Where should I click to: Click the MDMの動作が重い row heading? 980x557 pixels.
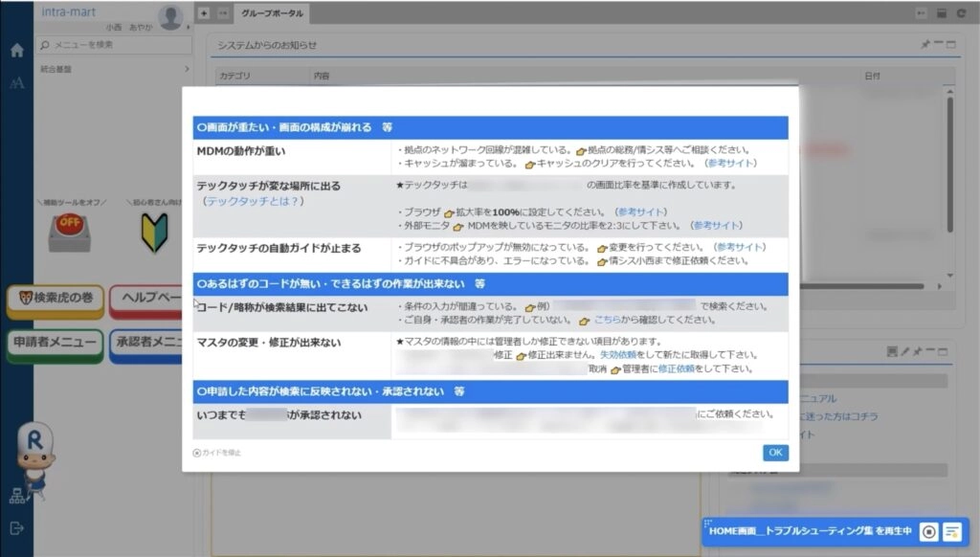[241, 151]
